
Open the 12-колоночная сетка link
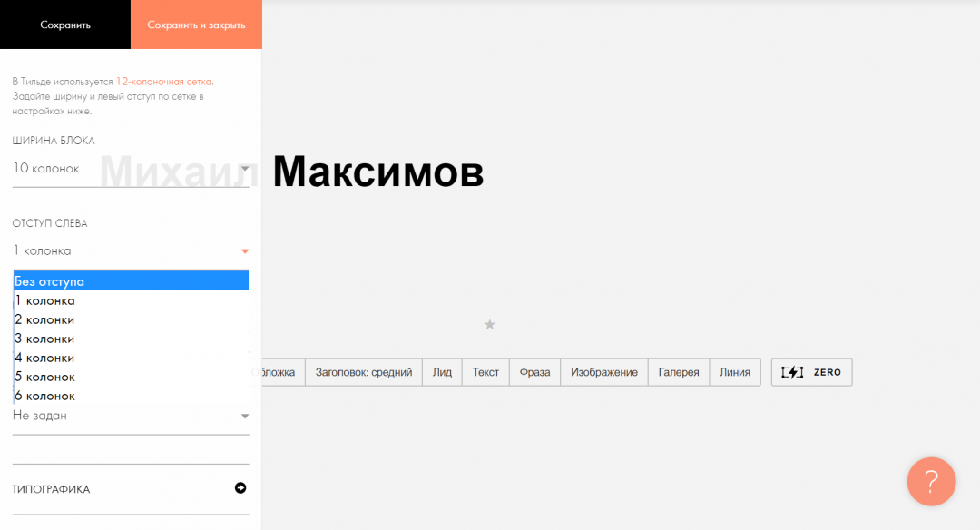[163, 82]
